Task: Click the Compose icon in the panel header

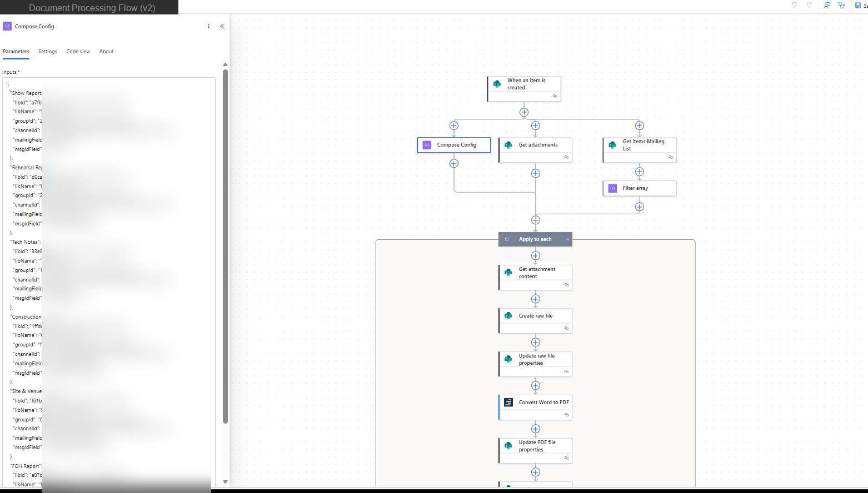Action: pos(7,26)
